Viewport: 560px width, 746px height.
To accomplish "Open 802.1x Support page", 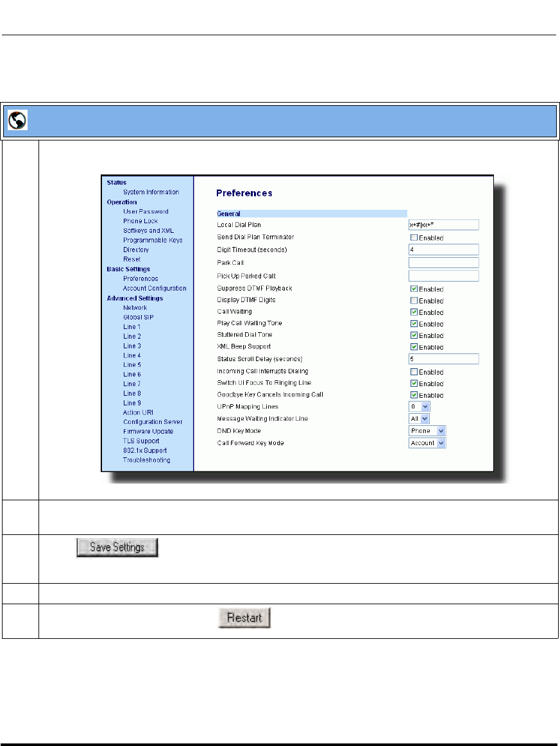I will click(144, 450).
